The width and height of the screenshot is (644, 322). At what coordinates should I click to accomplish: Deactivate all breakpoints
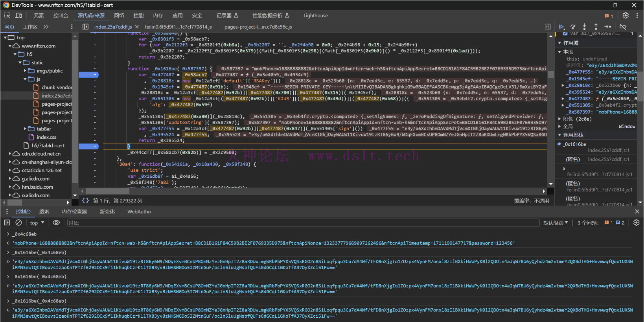point(623,27)
